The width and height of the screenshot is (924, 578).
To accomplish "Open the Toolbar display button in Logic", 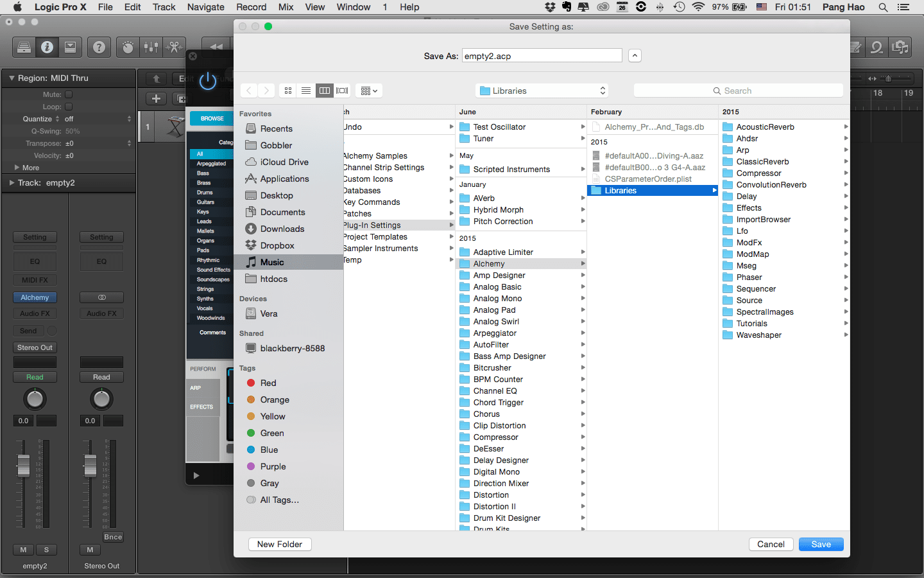I will point(70,47).
